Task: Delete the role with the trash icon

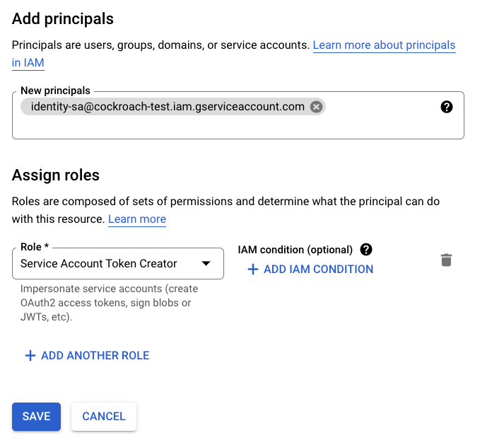Action: point(446,260)
